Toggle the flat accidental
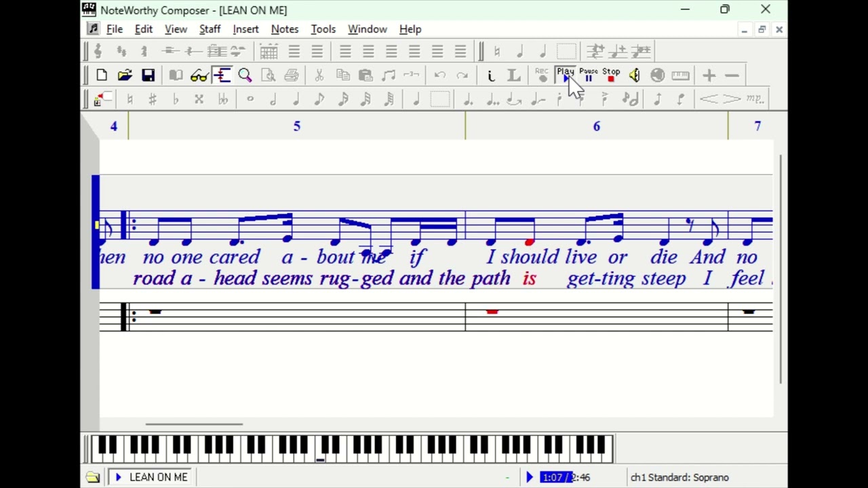The width and height of the screenshot is (868, 488). point(176,100)
